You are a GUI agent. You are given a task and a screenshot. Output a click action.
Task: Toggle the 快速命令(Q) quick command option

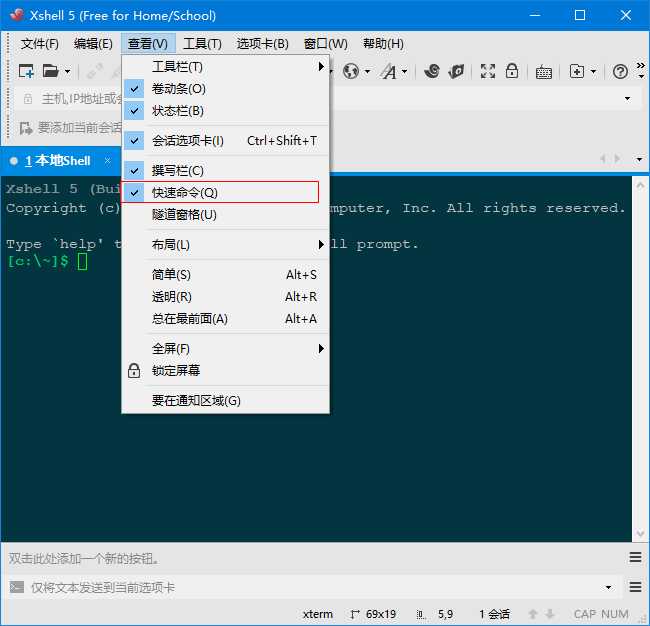226,192
